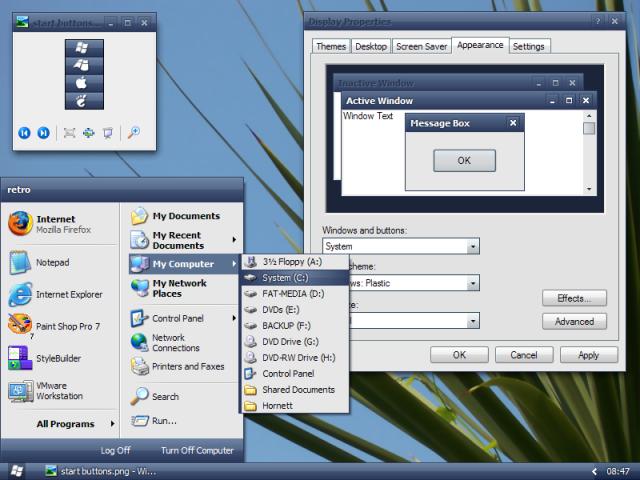Click the image of four start buttons
Image resolution: width=640 pixels, height=480 pixels.
[84, 74]
